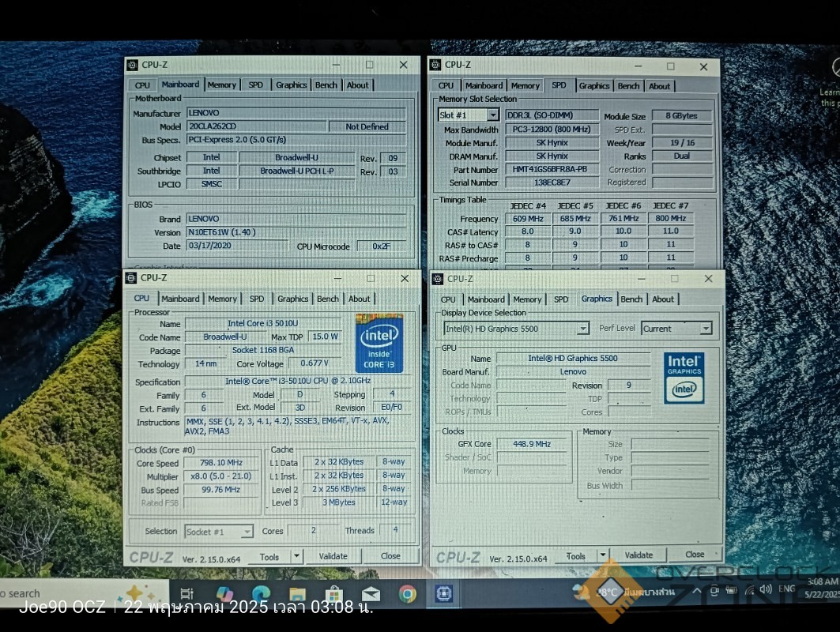The height and width of the screenshot is (632, 840).
Task: Click the title icon of the Processor CPU-Z window
Action: tap(131, 277)
